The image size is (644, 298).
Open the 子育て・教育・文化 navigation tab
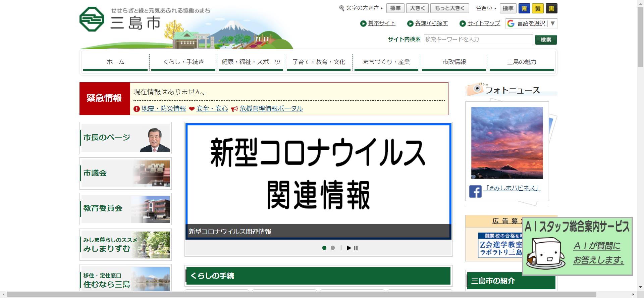pos(319,62)
